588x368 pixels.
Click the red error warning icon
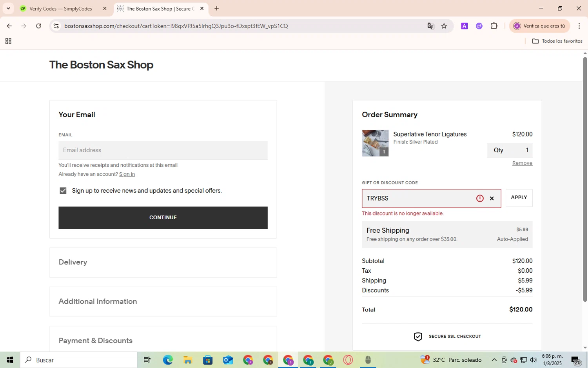coord(480,199)
